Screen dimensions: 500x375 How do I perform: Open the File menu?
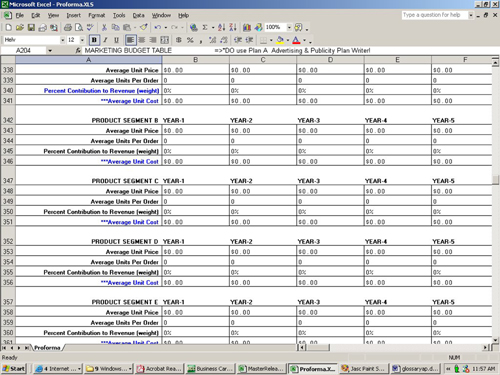coord(19,15)
